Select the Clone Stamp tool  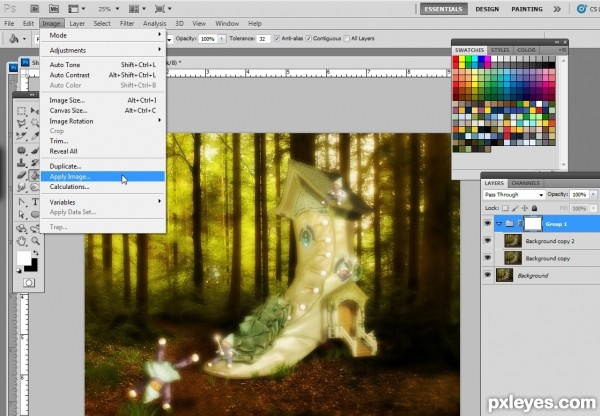click(21, 163)
